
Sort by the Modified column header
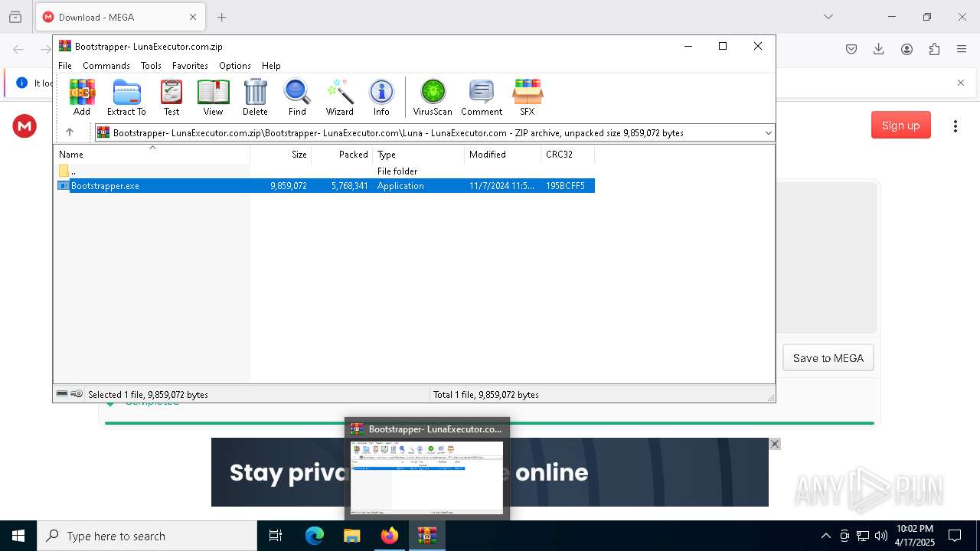click(502, 154)
